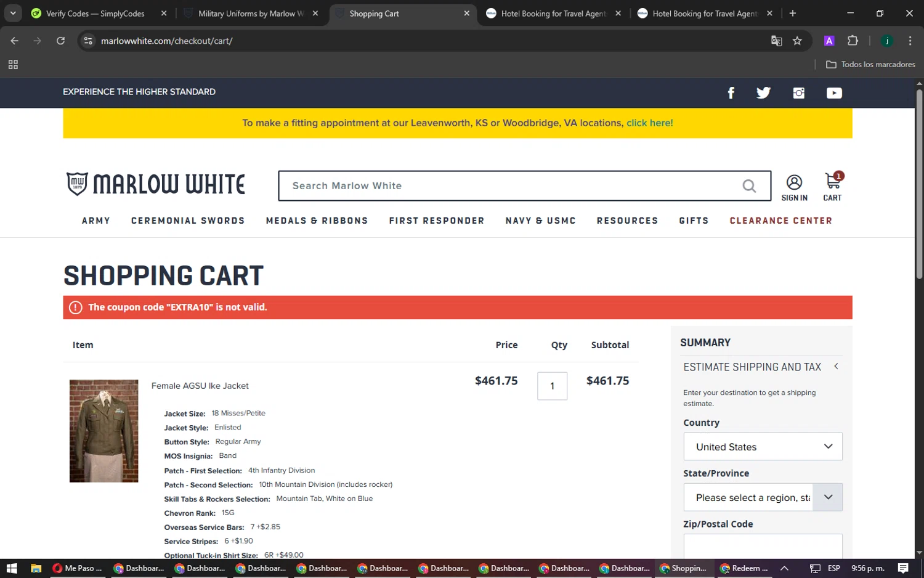Open the ARMY menu

coord(96,221)
